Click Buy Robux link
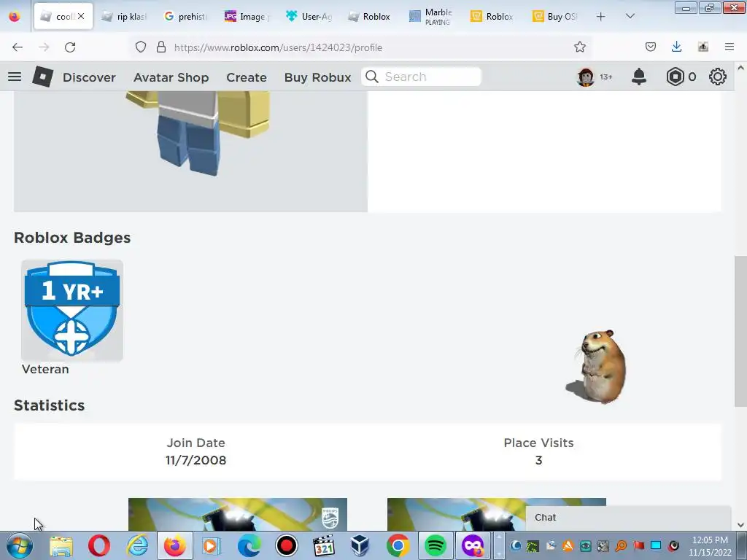Image resolution: width=747 pixels, height=560 pixels. click(318, 77)
